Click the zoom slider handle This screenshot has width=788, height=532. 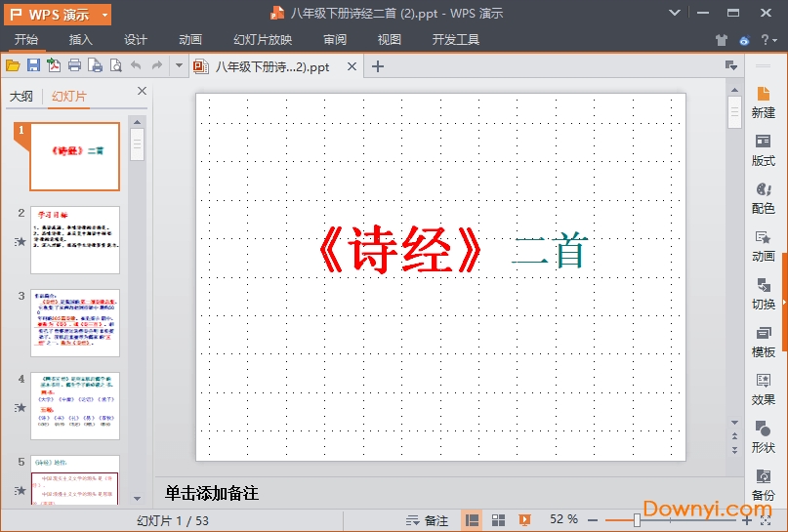(637, 520)
